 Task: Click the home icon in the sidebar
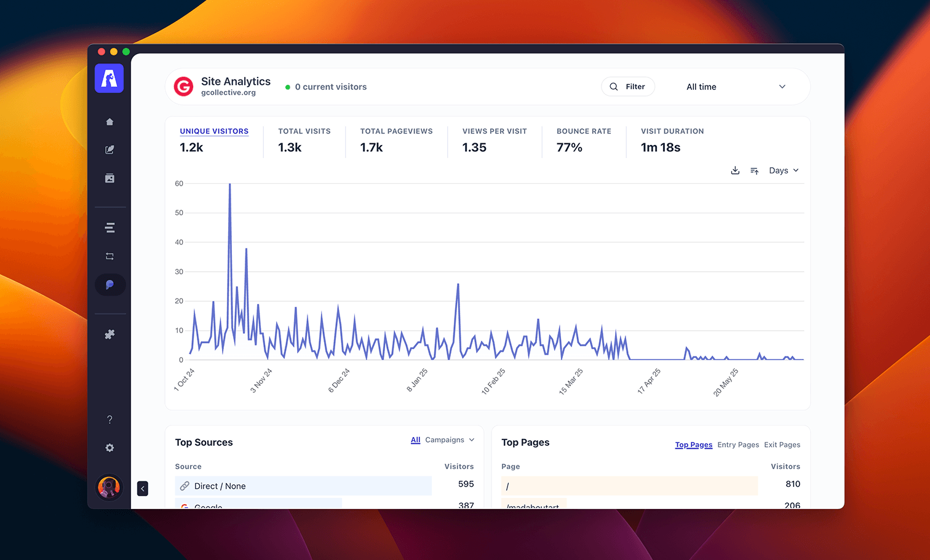[x=109, y=122]
